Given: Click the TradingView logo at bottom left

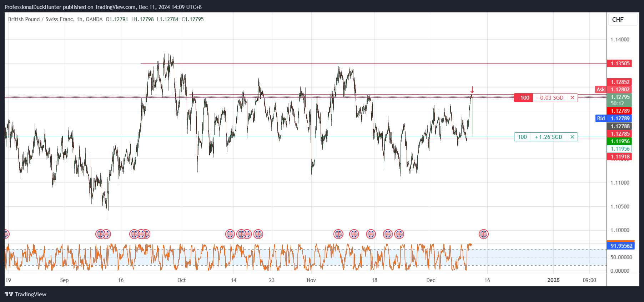Looking at the screenshot, I should (x=25, y=294).
